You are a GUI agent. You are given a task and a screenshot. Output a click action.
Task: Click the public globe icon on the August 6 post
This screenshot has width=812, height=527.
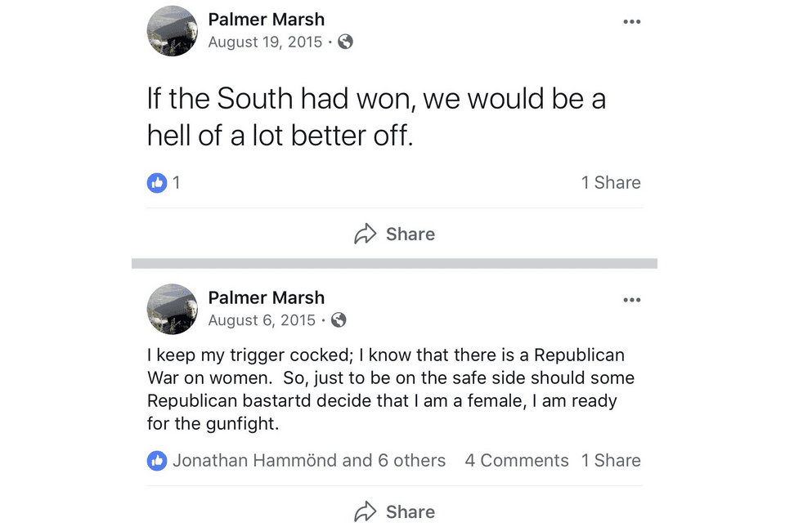coord(339,320)
